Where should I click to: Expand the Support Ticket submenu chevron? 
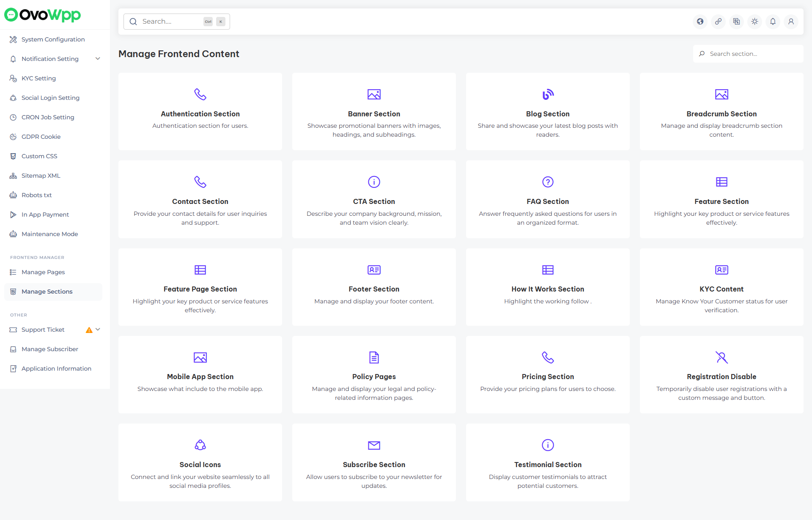(98, 330)
